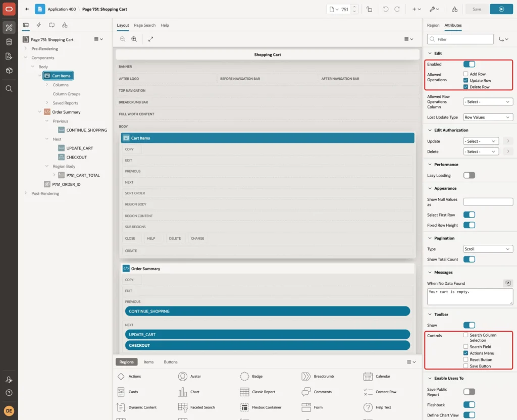This screenshot has width=517, height=420.
Task: Collapse the Edit section
Action: (x=430, y=54)
